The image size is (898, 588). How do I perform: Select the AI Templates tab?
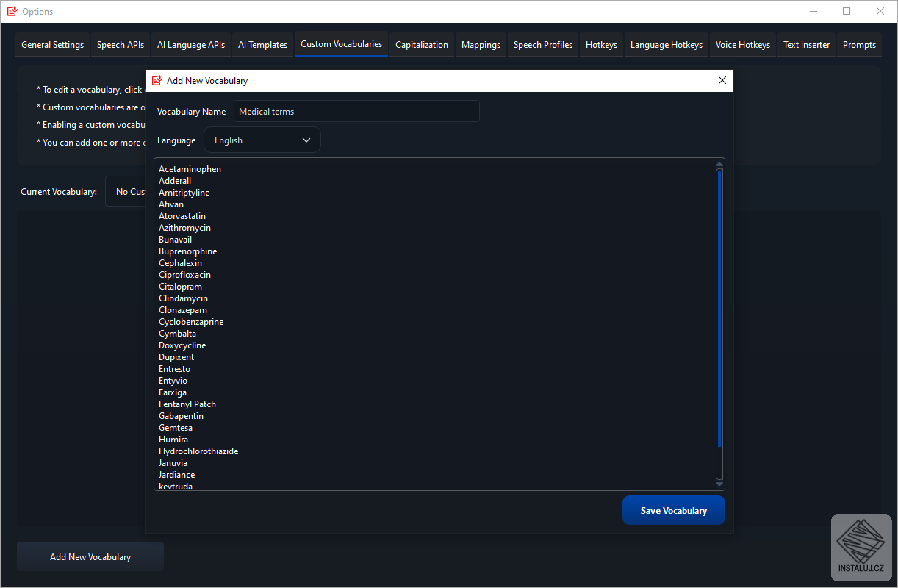tap(262, 45)
